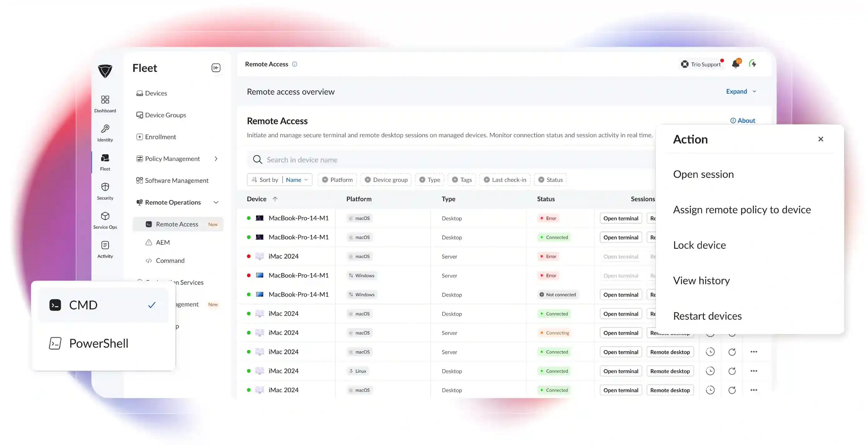
Task: Open the Service Ops section
Action: point(105,221)
